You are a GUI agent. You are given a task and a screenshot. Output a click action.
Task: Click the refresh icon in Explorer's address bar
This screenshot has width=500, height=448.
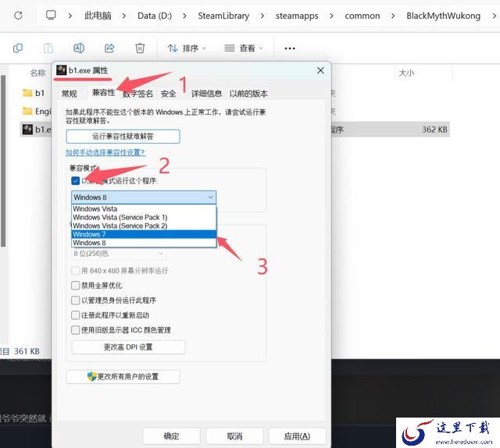[x=18, y=16]
